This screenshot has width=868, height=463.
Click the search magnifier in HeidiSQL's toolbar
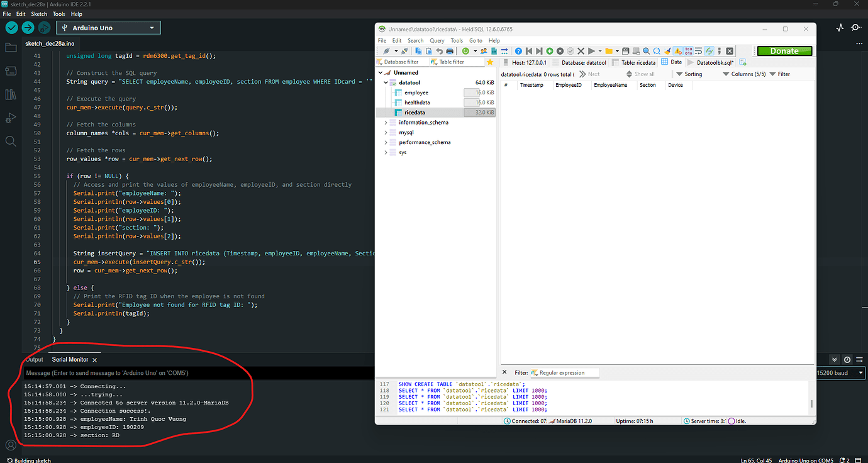tap(645, 50)
